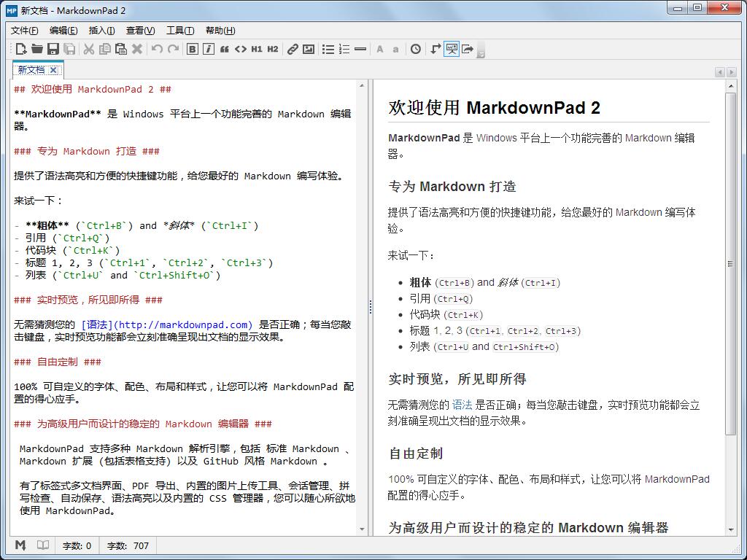Open the 插入(I) menu

(101, 31)
